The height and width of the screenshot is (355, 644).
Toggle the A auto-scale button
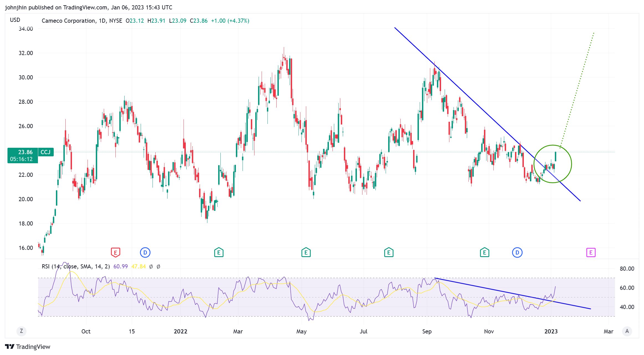click(627, 331)
